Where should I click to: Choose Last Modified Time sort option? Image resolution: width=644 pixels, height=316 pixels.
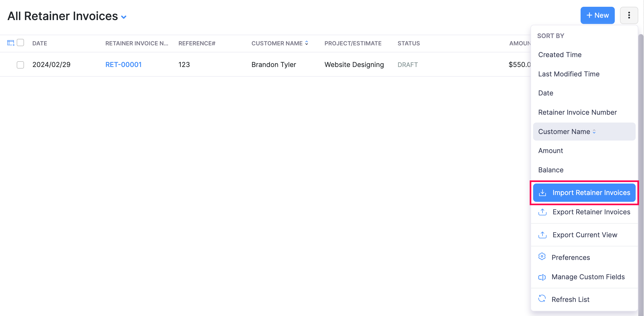pyautogui.click(x=569, y=74)
